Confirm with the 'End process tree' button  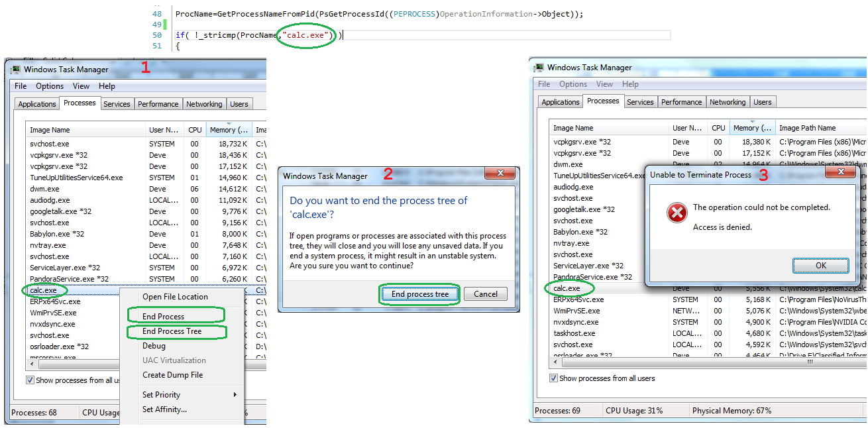point(419,294)
